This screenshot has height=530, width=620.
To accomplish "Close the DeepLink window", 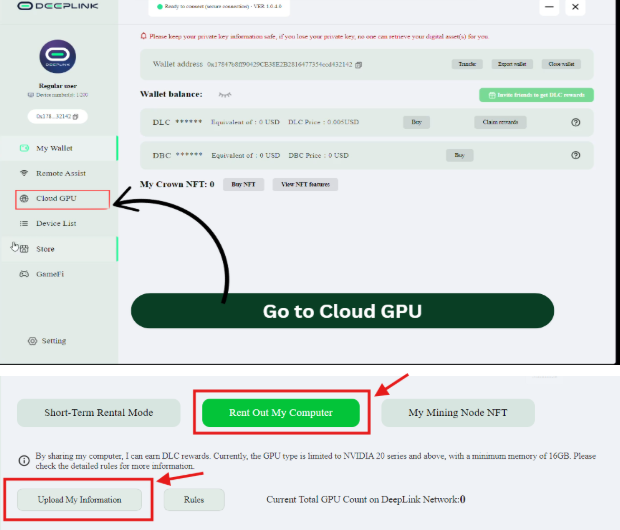I will (575, 7).
